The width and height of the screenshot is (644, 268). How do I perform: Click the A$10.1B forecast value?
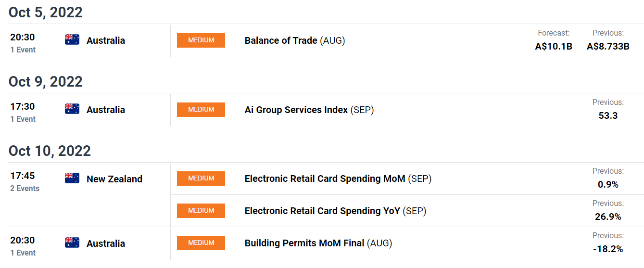[554, 46]
